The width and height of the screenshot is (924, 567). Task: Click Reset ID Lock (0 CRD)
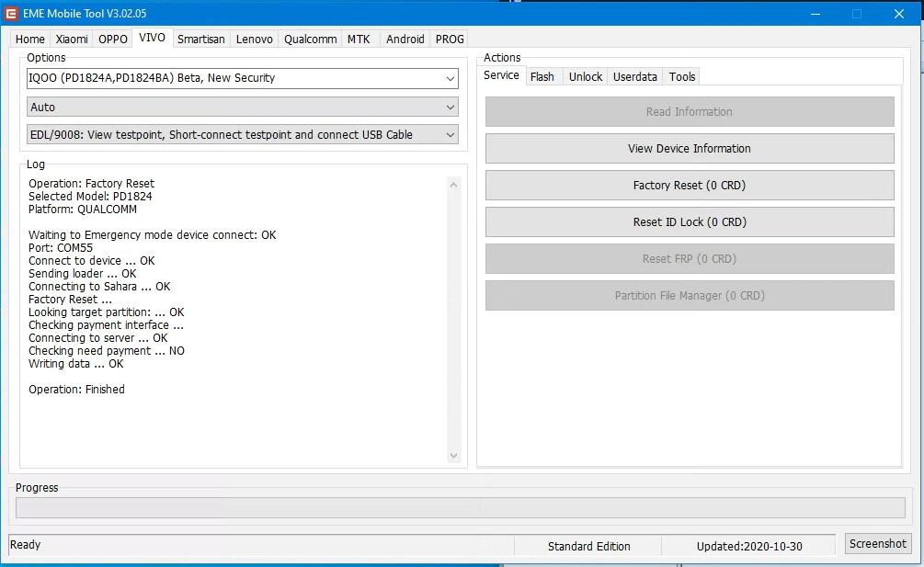690,222
